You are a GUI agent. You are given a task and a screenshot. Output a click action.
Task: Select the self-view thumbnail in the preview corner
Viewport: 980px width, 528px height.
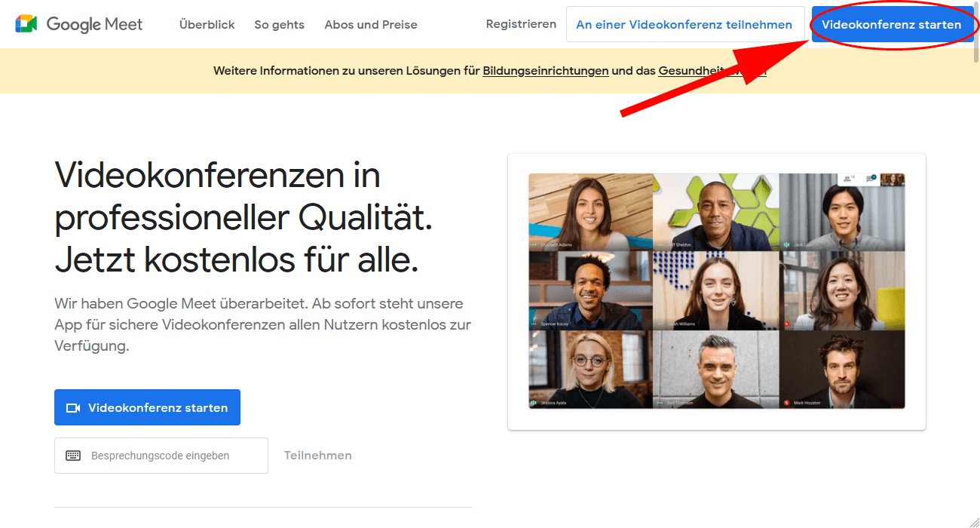click(x=892, y=180)
